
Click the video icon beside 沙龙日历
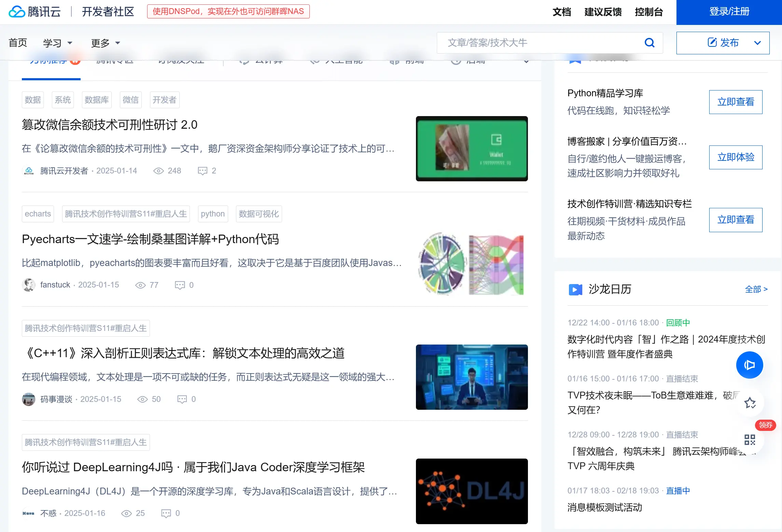click(575, 290)
